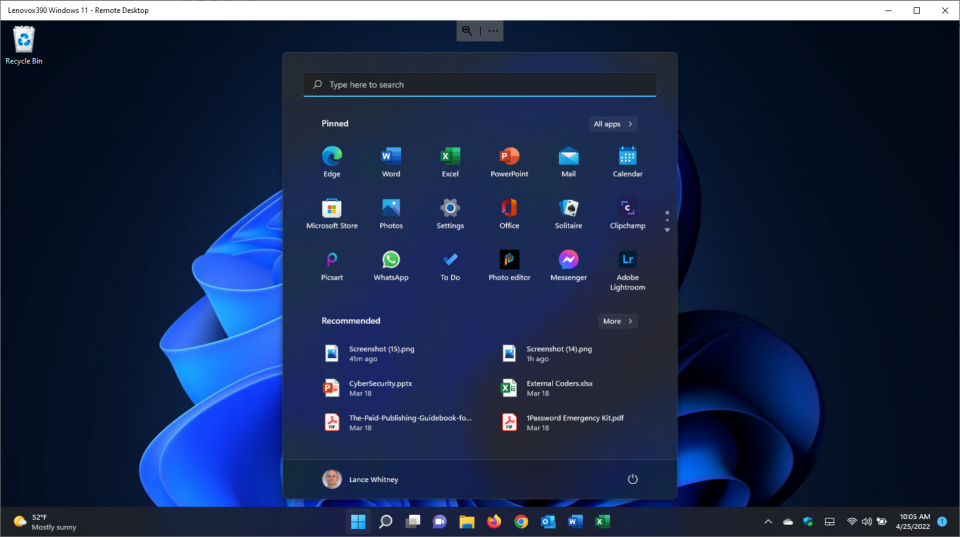Launch PowerPoint from pinned apps
The width and height of the screenshot is (960, 537).
click(x=509, y=162)
